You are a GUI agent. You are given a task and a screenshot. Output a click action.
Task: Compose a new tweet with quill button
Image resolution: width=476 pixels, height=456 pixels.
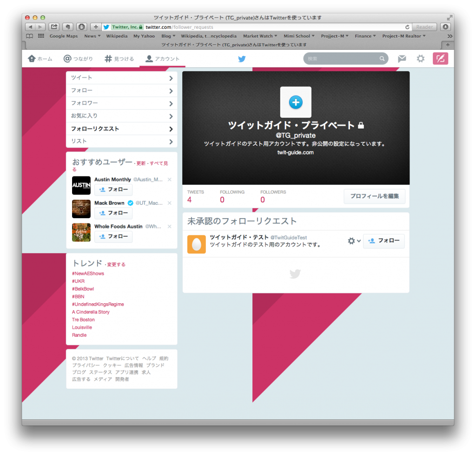440,59
